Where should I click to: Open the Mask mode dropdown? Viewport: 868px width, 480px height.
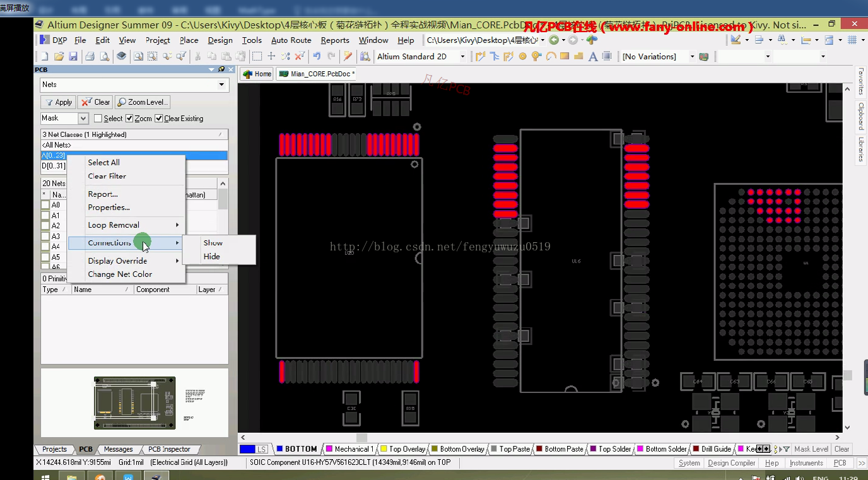(x=83, y=118)
